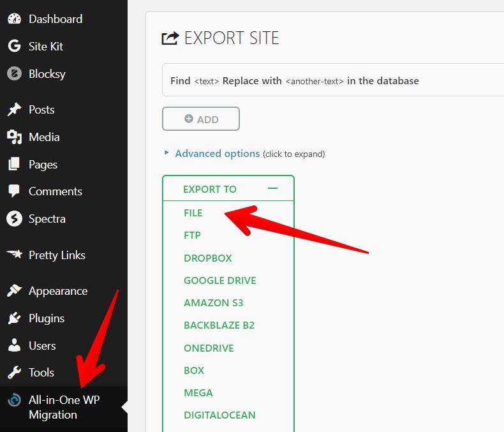Select All-in-One WP Migration menu
This screenshot has width=504, height=432.
(64, 407)
